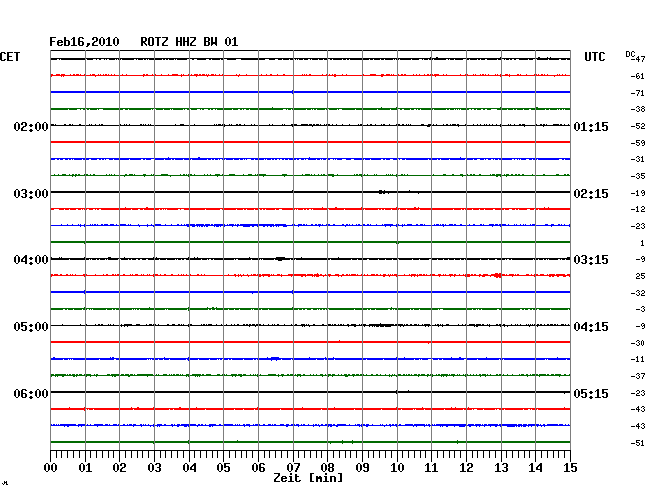This screenshot has height=494, width=650.
Task: Click the 03:15 UTC time label
Action: [x=591, y=260]
